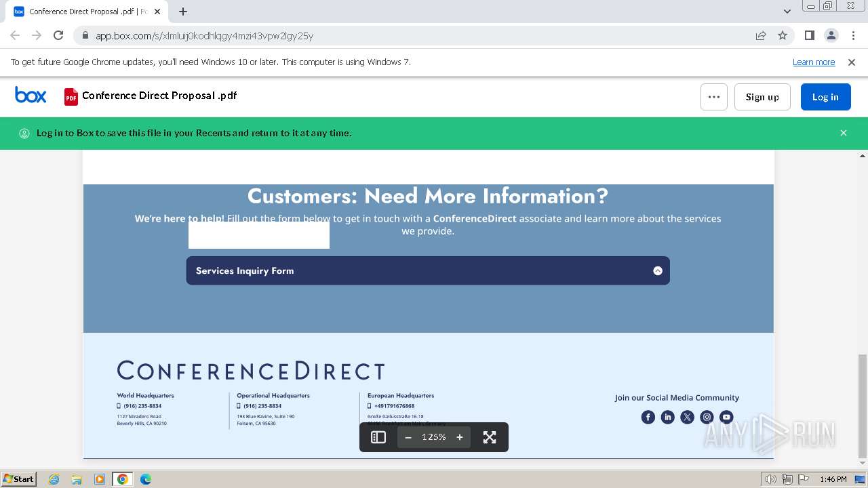The width and height of the screenshot is (868, 488).
Task: Zoom out with the minus button
Action: point(408,437)
